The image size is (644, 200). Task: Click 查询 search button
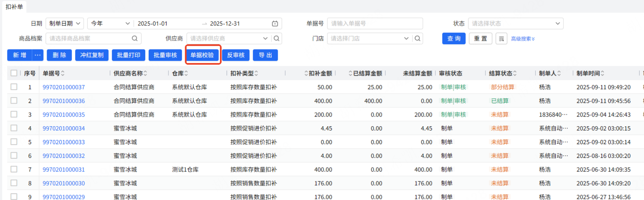click(x=454, y=39)
